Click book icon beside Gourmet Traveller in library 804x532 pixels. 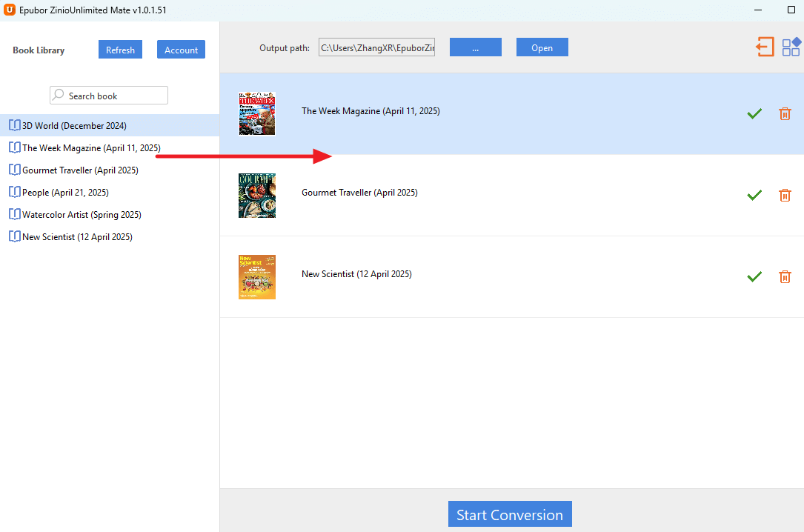tap(15, 170)
